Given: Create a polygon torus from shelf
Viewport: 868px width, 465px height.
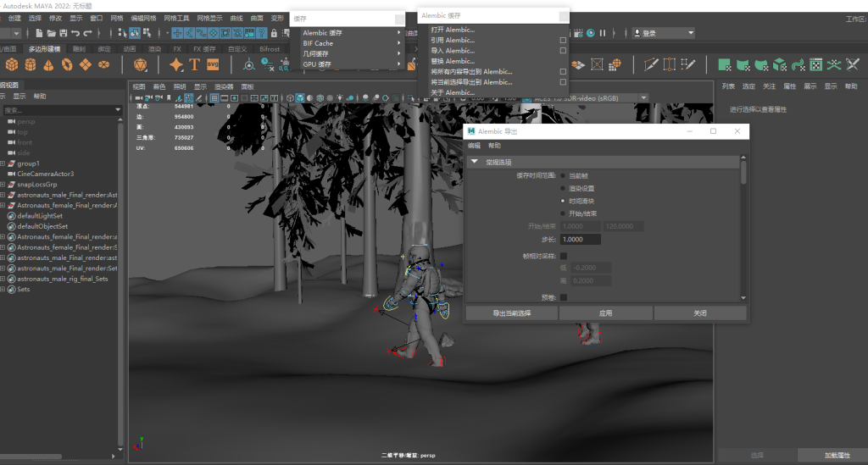Looking at the screenshot, I should 67,64.
